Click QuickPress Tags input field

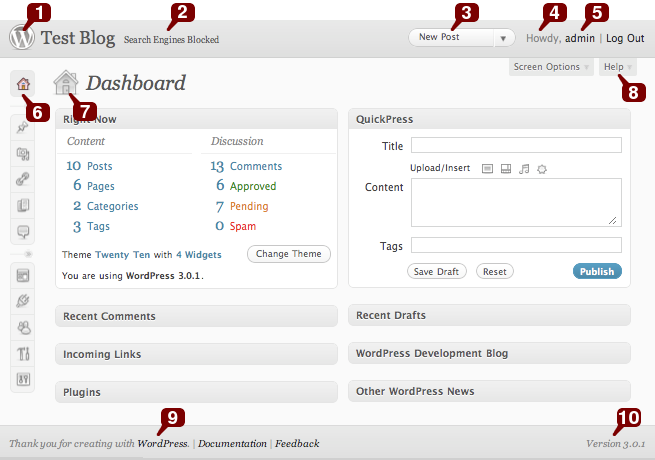pos(516,245)
